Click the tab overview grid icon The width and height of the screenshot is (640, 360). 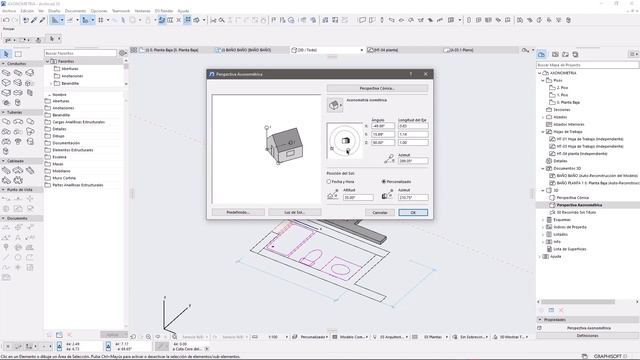(133, 50)
